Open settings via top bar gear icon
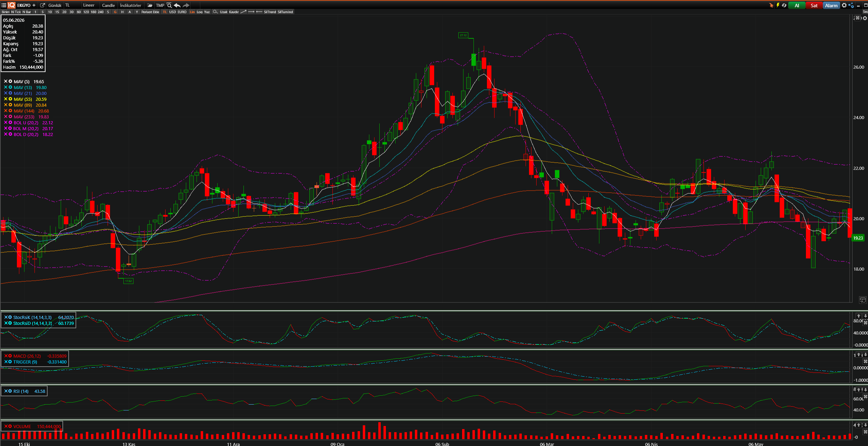868x446 pixels. [844, 5]
